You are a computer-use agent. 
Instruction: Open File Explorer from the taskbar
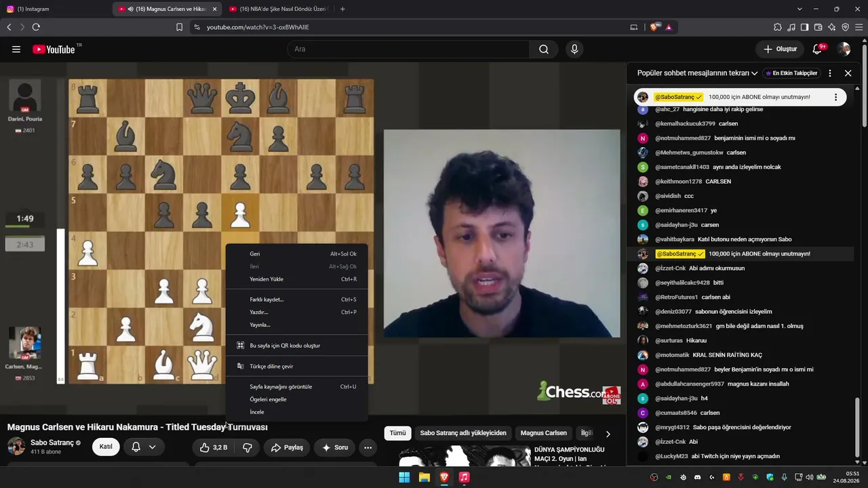pos(425,477)
